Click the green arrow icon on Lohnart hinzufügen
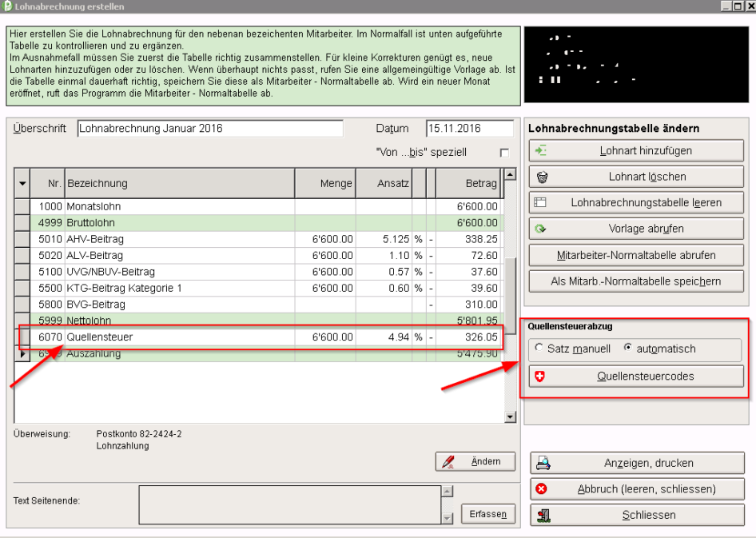This screenshot has width=756, height=538. point(541,150)
